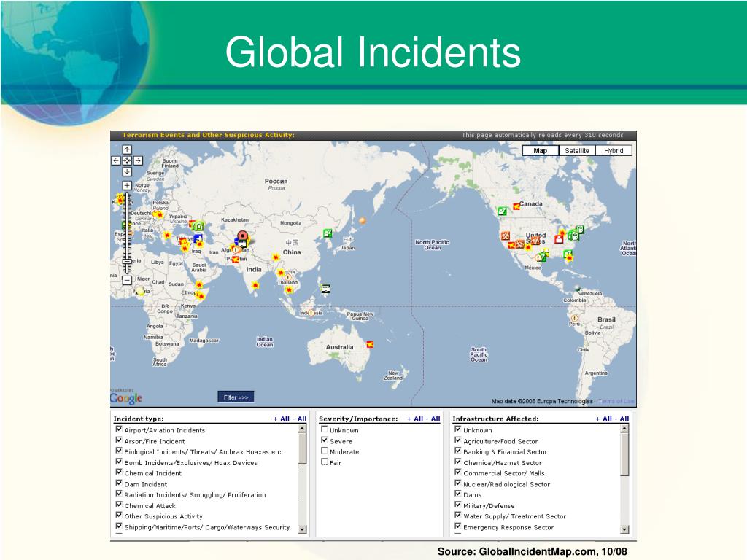Viewport: 747px width, 560px height.
Task: Uncheck Banking & Financial Sector
Action: tap(458, 451)
